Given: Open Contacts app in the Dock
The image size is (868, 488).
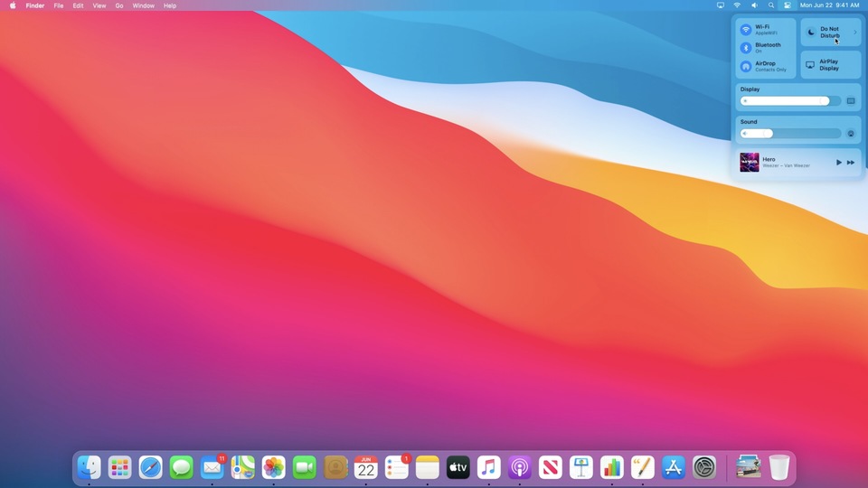Looking at the screenshot, I should 335,467.
